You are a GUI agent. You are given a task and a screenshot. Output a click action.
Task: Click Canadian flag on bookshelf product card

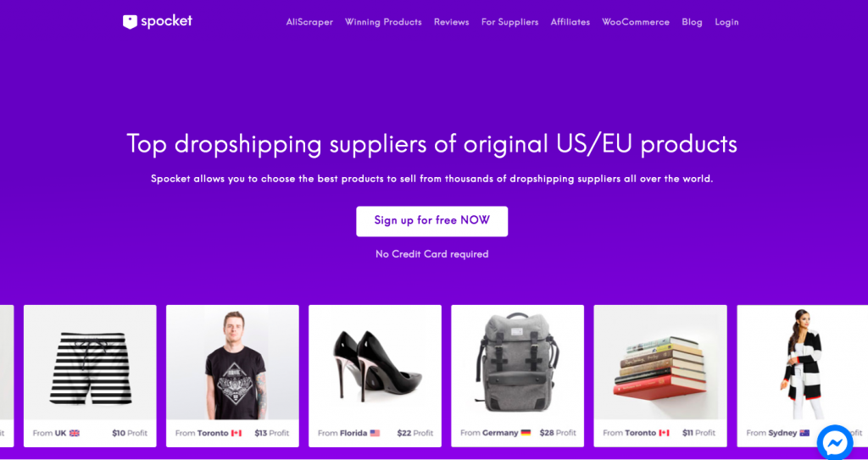(665, 433)
